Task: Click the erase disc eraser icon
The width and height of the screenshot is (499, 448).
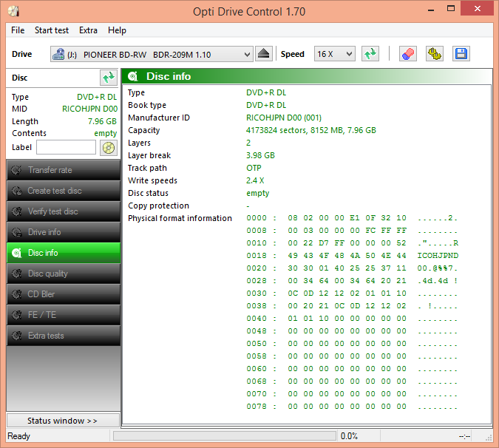Action: [407, 54]
